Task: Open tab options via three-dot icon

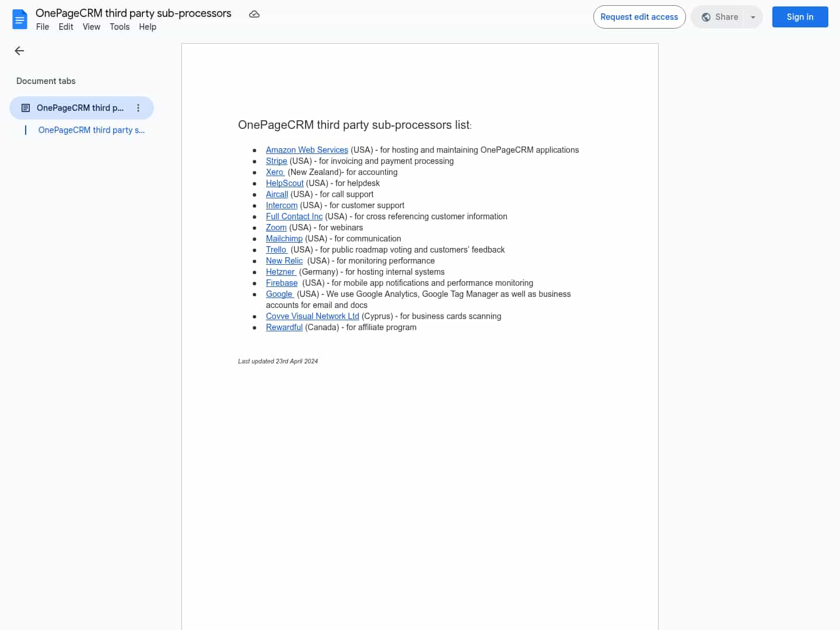Action: pos(138,108)
